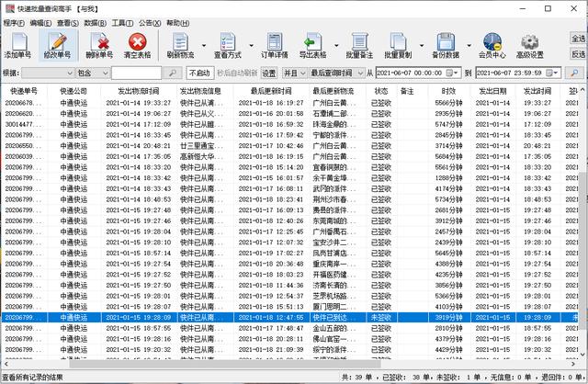The width and height of the screenshot is (588, 384).
Task: Click the tracking number 30014477
Action: (23, 124)
